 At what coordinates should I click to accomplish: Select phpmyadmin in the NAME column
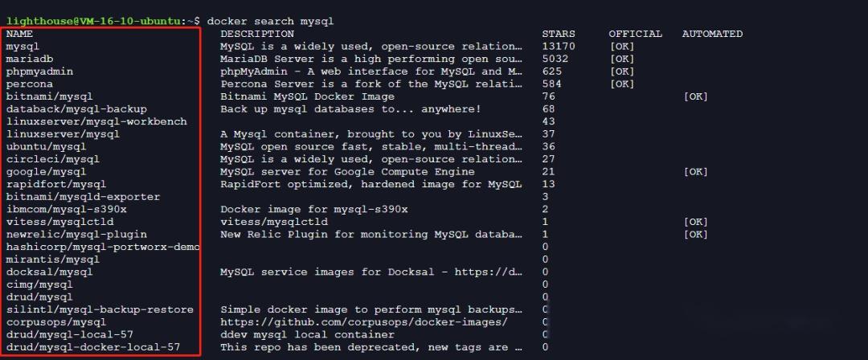[x=39, y=72]
